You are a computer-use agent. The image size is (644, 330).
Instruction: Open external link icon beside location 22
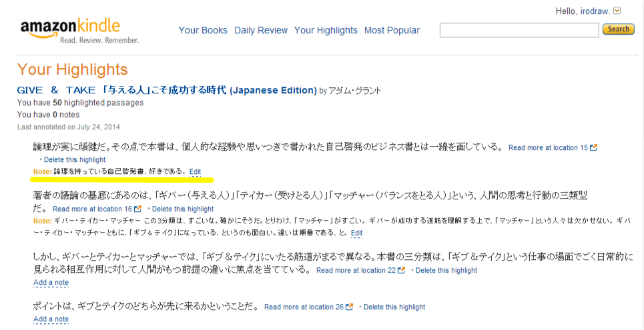402,271
